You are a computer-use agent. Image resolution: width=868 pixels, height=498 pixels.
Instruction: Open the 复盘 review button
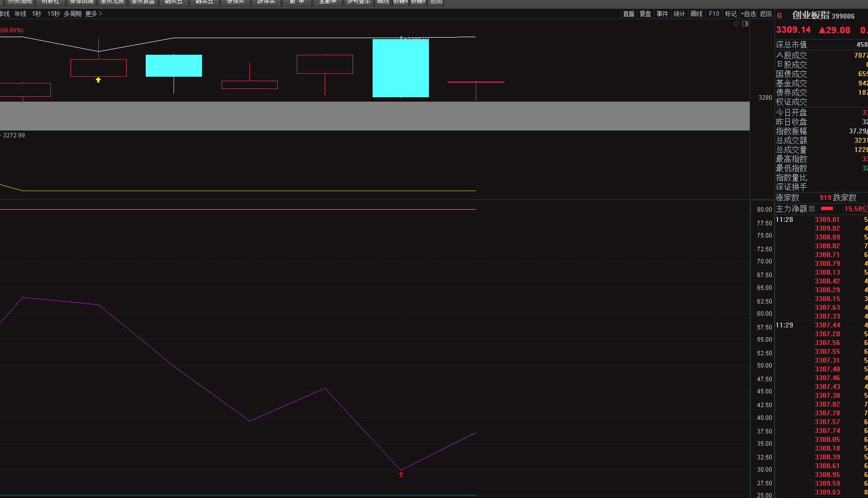[645, 14]
